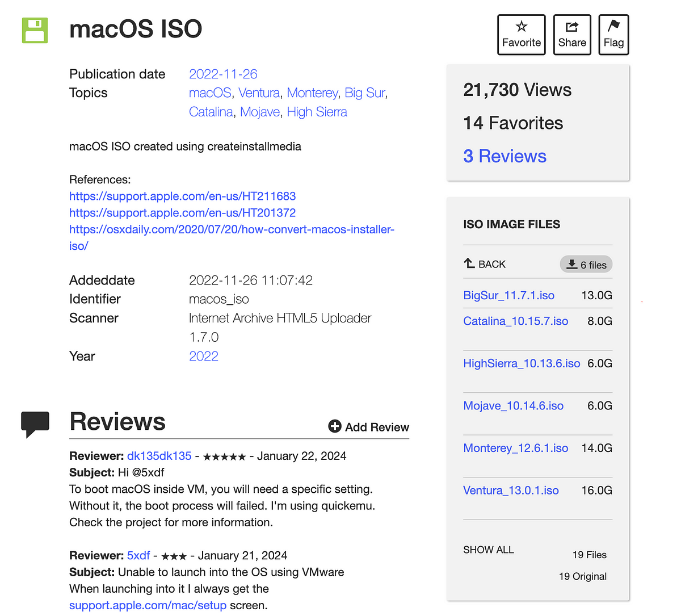Click the 16.0G size for Ventura
This screenshot has width=681, height=616.
coord(596,490)
